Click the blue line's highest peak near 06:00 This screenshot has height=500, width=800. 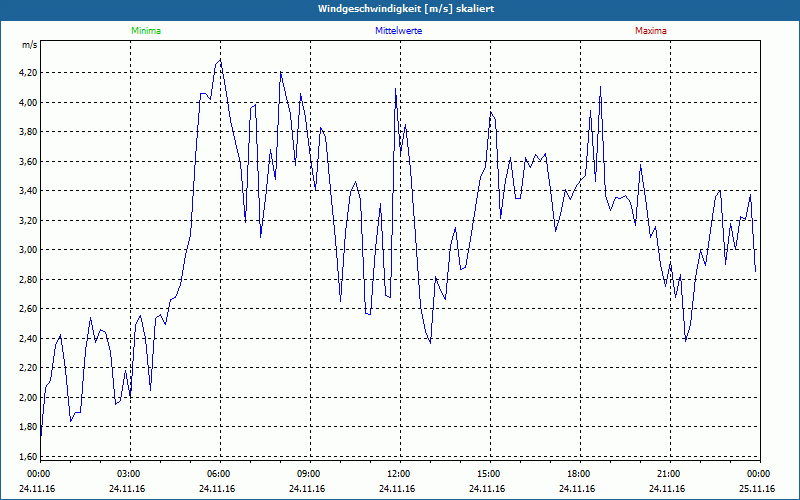tap(220, 60)
